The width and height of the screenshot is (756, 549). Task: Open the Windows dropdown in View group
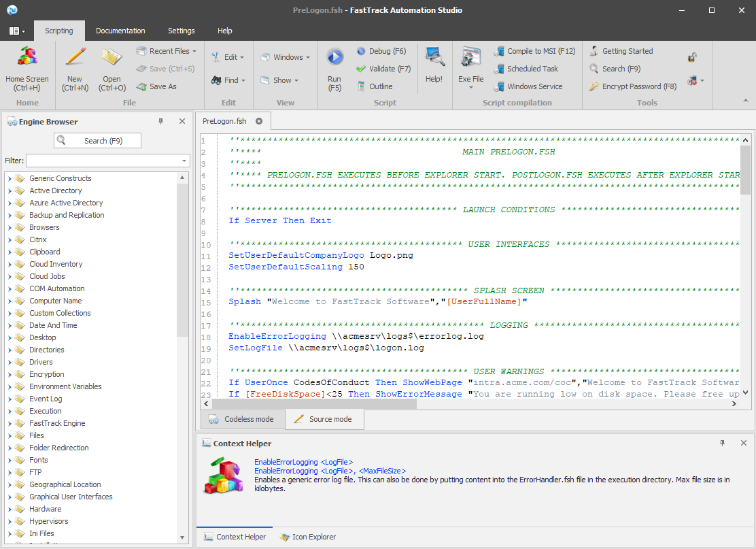point(284,57)
